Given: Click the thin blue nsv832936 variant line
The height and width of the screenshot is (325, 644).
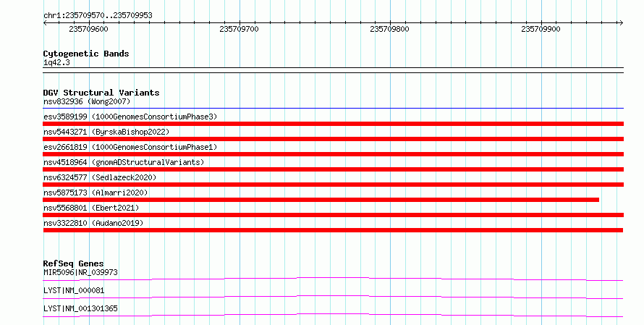Looking at the screenshot, I should click(x=334, y=109).
